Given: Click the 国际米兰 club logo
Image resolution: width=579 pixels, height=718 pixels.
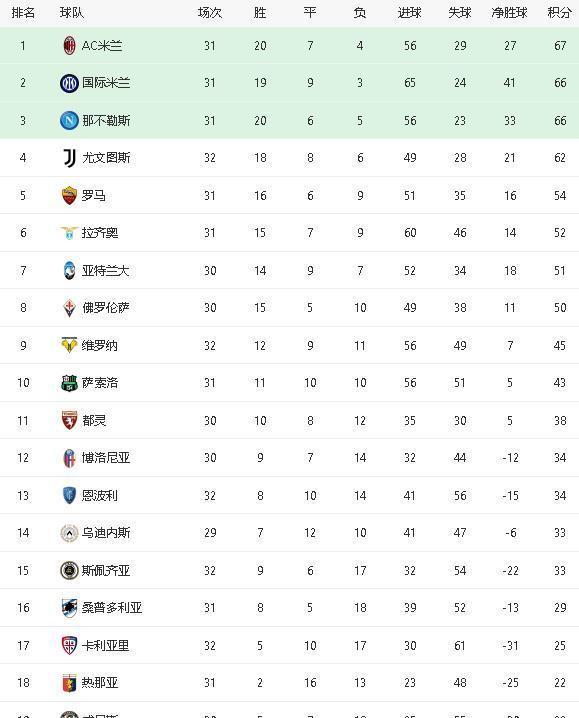Looking at the screenshot, I should click(69, 83).
